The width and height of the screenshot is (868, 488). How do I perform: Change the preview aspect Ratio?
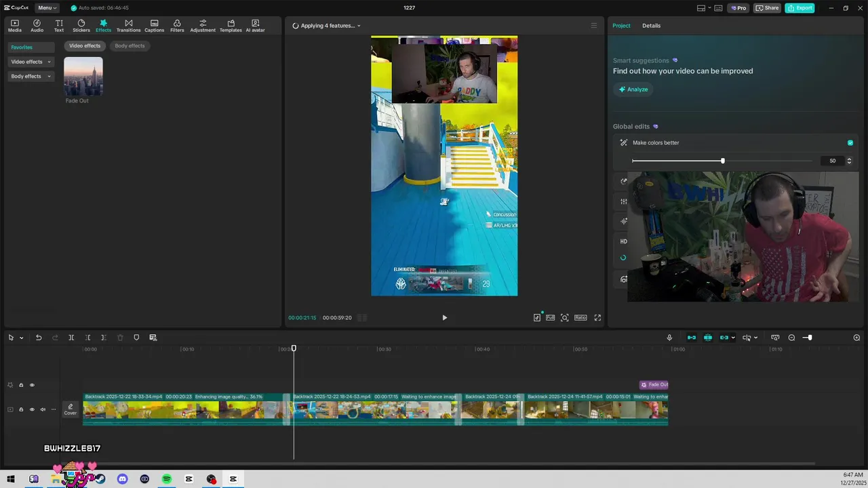[x=580, y=317]
